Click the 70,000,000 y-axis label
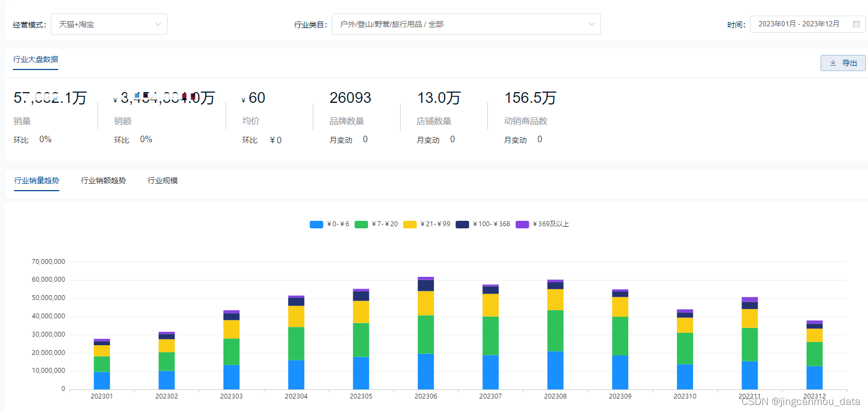The image size is (868, 412). pos(48,262)
